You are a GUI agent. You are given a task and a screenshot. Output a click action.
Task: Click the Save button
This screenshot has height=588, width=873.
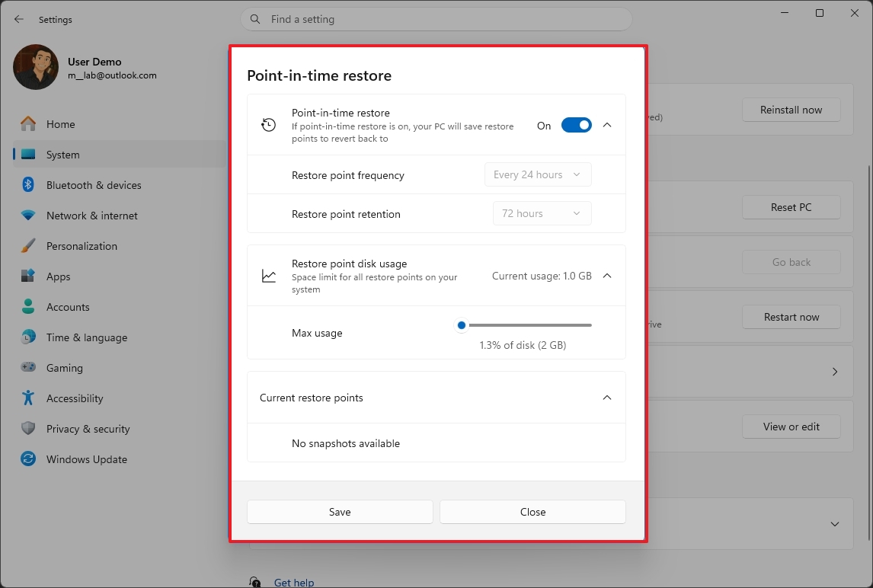340,512
